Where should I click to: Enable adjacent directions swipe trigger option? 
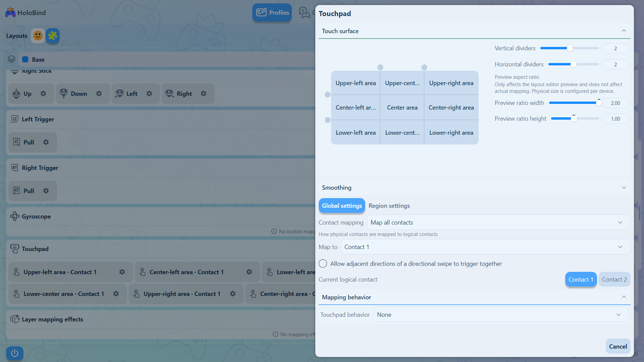tap(323, 263)
